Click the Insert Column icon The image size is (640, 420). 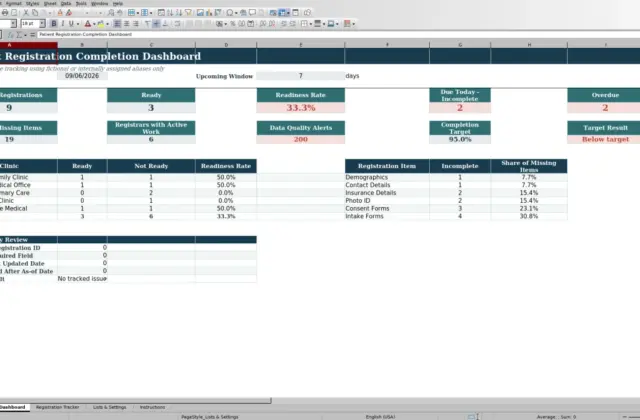pyautogui.click(x=144, y=13)
